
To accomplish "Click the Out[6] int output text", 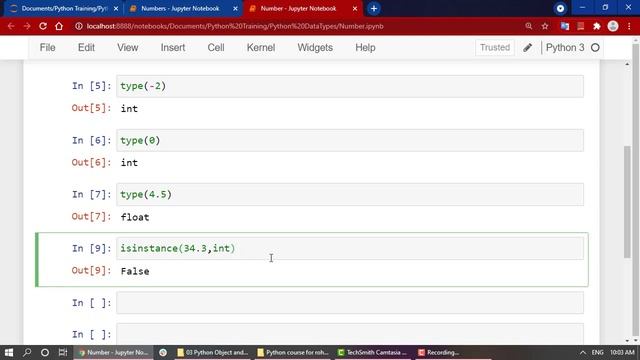I will coord(129,163).
